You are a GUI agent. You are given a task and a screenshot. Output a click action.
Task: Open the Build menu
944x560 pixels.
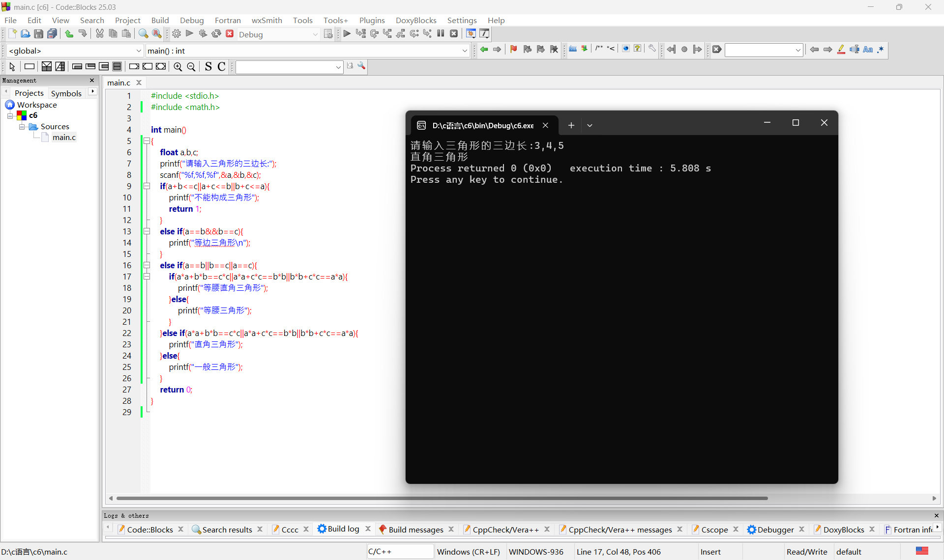point(160,20)
